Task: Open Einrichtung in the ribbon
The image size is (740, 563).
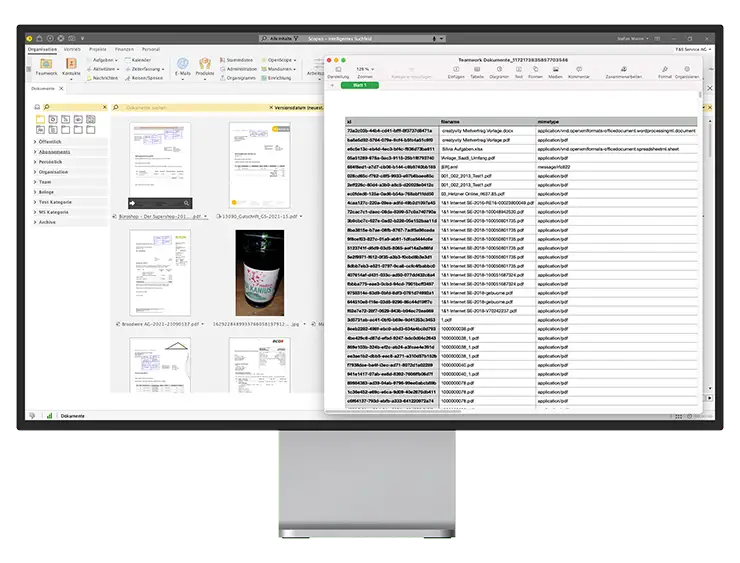Action: tap(276, 78)
